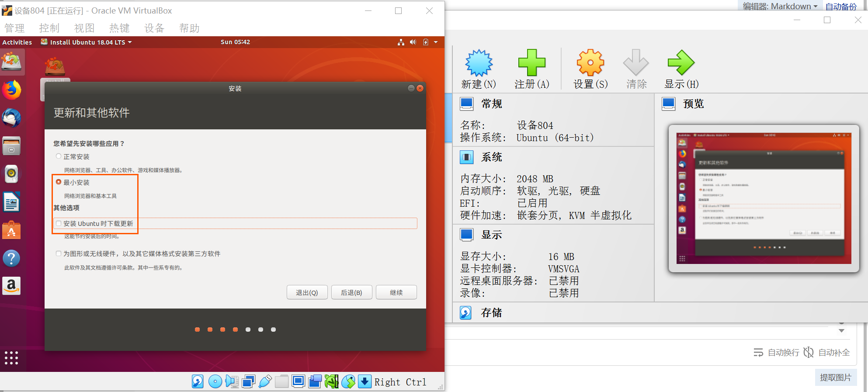The width and height of the screenshot is (868, 392).
Task: Select the Ubuntu installer icon in the dock
Action: (x=12, y=62)
